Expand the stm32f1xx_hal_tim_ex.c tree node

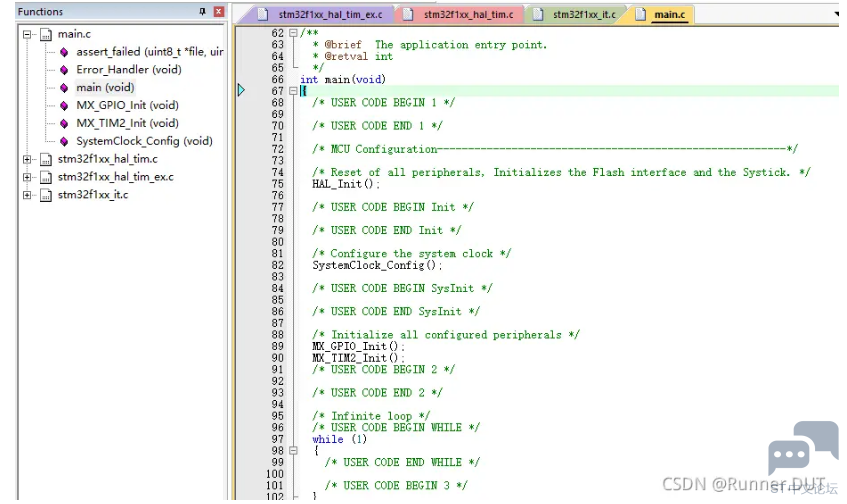(x=27, y=177)
